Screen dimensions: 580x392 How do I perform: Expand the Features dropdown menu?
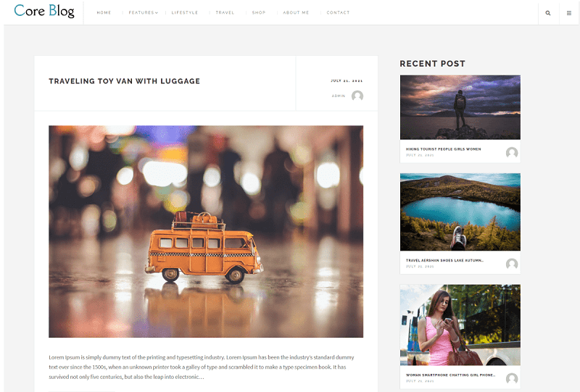(x=143, y=12)
